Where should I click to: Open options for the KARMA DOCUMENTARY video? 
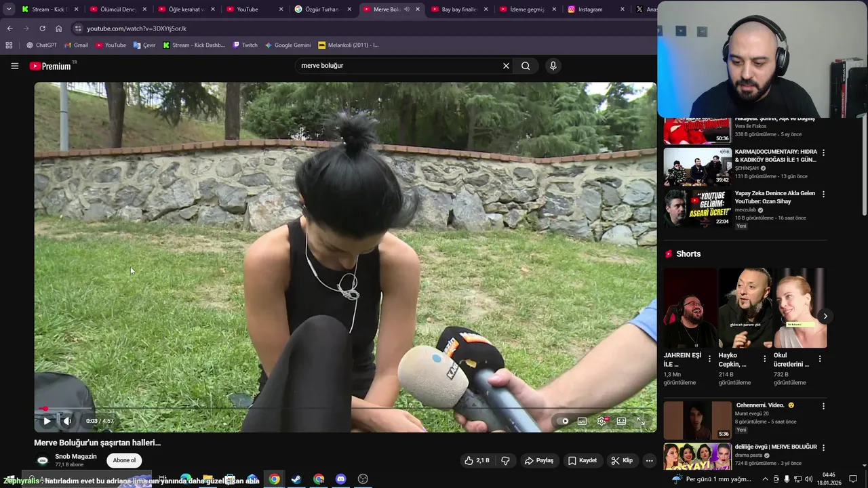pyautogui.click(x=823, y=152)
